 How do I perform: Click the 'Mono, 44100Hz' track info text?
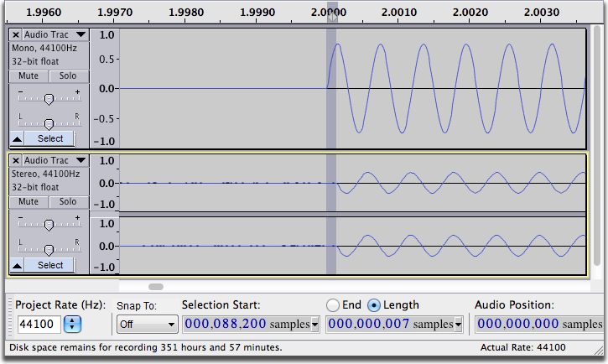[44, 48]
